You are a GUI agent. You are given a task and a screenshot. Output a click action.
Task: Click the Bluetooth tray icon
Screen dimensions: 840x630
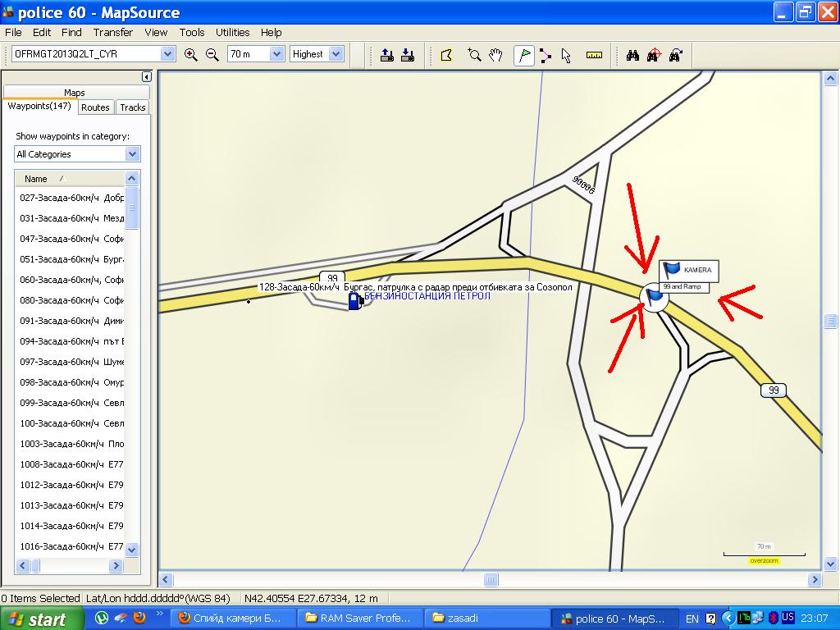point(773,619)
